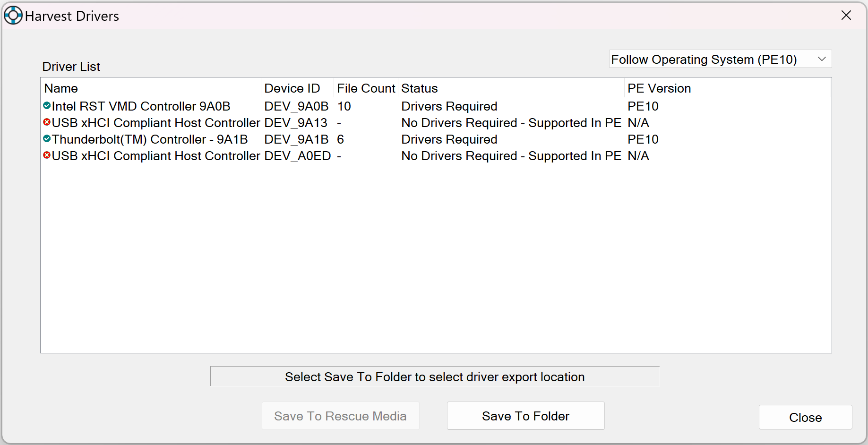Click the Status column header
The width and height of the screenshot is (868, 445).
420,88
